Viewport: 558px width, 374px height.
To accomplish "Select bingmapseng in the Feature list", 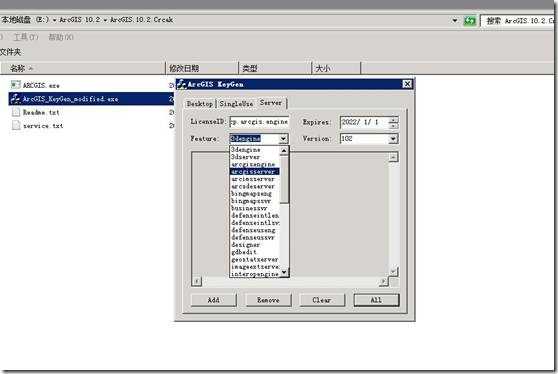I will coord(255,194).
